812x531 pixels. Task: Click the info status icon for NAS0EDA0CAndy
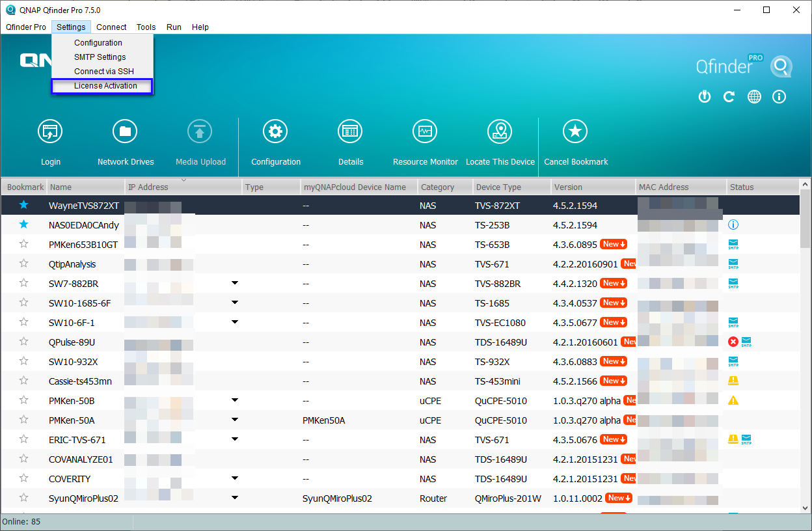click(x=733, y=225)
